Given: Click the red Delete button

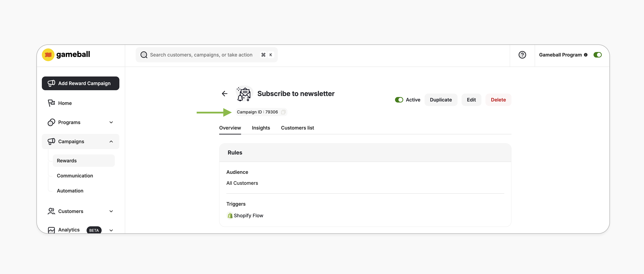Looking at the screenshot, I should pyautogui.click(x=498, y=100).
